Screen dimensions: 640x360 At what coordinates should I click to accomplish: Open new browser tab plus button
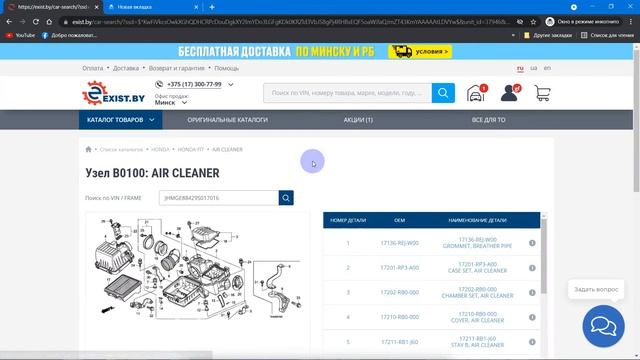click(212, 7)
